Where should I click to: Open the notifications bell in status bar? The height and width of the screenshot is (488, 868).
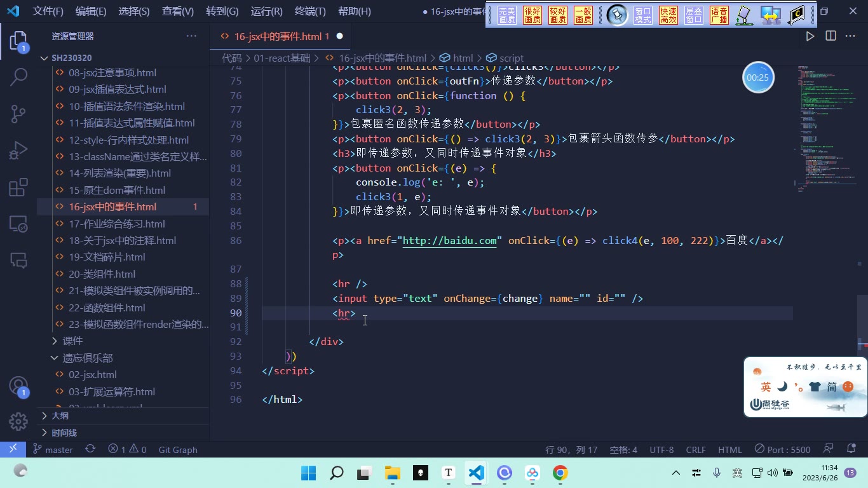[851, 449]
